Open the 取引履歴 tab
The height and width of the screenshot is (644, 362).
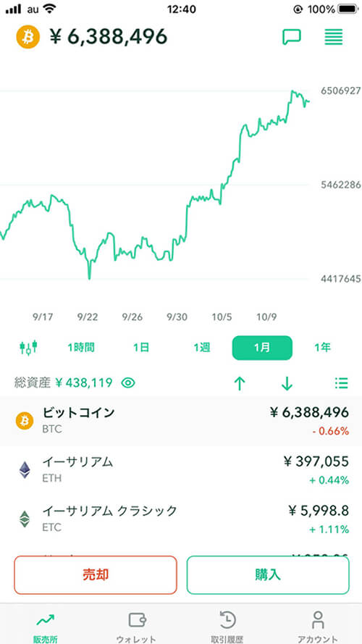click(227, 626)
